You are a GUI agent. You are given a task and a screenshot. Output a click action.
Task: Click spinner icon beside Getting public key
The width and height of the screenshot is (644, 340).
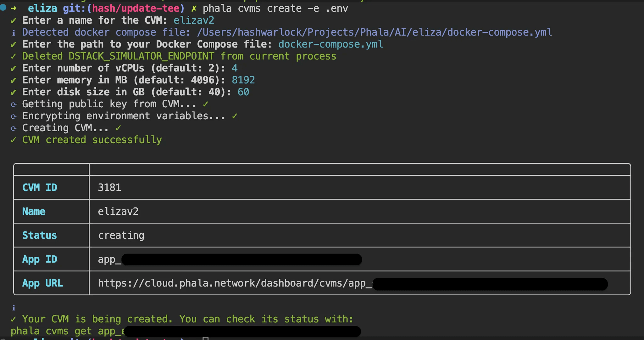pos(14,105)
